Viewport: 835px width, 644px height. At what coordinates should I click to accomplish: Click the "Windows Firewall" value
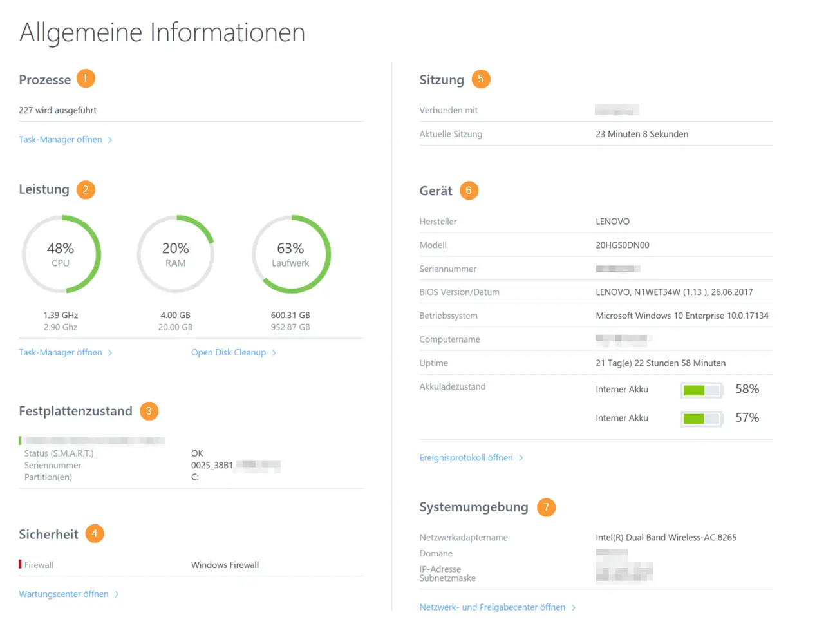[225, 565]
